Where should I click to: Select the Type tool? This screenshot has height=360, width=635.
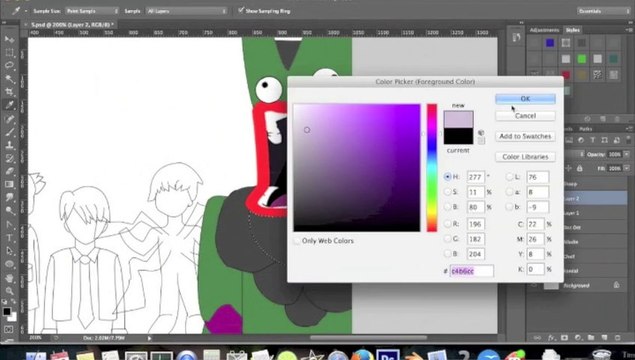(9, 238)
